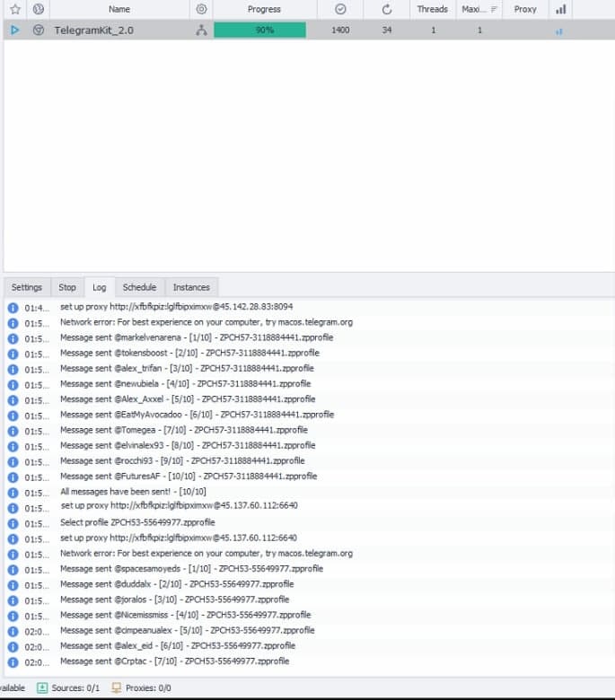
Task: Click the network tree icon in TelegramKit_2.0 row
Action: tap(201, 30)
